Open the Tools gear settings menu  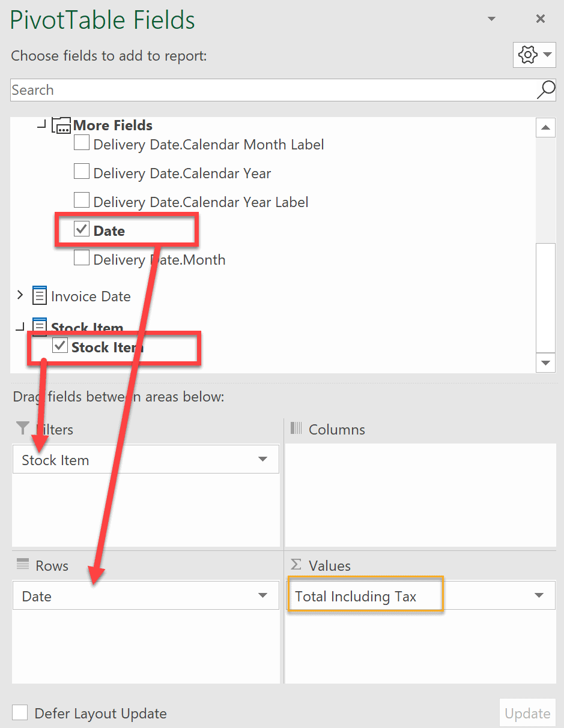coord(534,55)
